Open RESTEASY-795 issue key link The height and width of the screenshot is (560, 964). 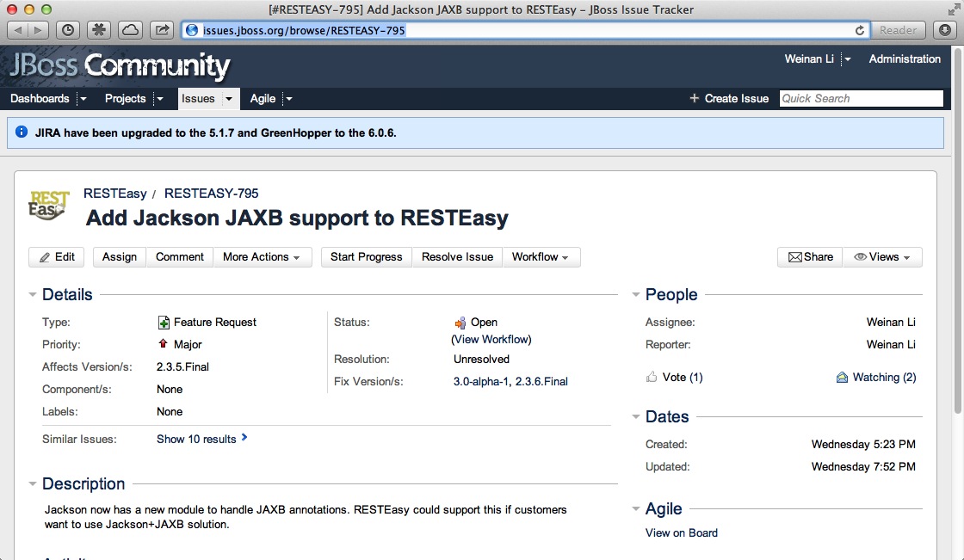(x=211, y=193)
